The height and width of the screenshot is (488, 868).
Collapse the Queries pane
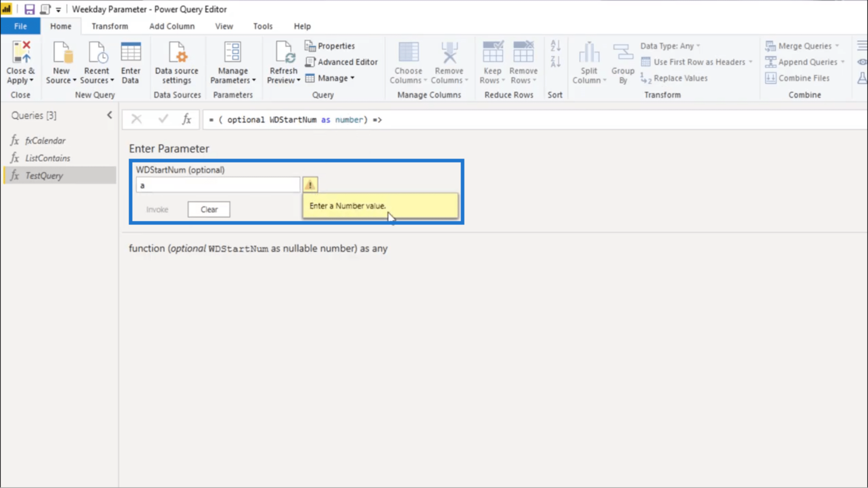(x=110, y=115)
